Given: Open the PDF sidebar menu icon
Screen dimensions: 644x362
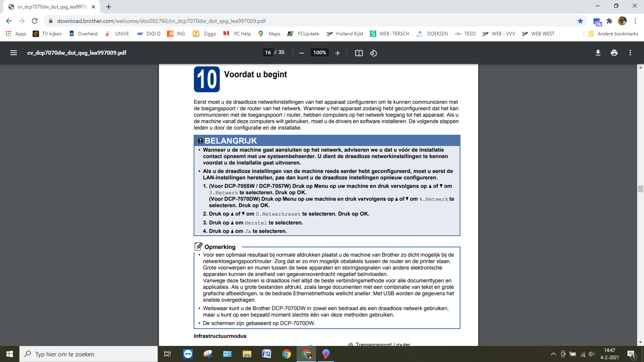Looking at the screenshot, I should pyautogui.click(x=14, y=53).
